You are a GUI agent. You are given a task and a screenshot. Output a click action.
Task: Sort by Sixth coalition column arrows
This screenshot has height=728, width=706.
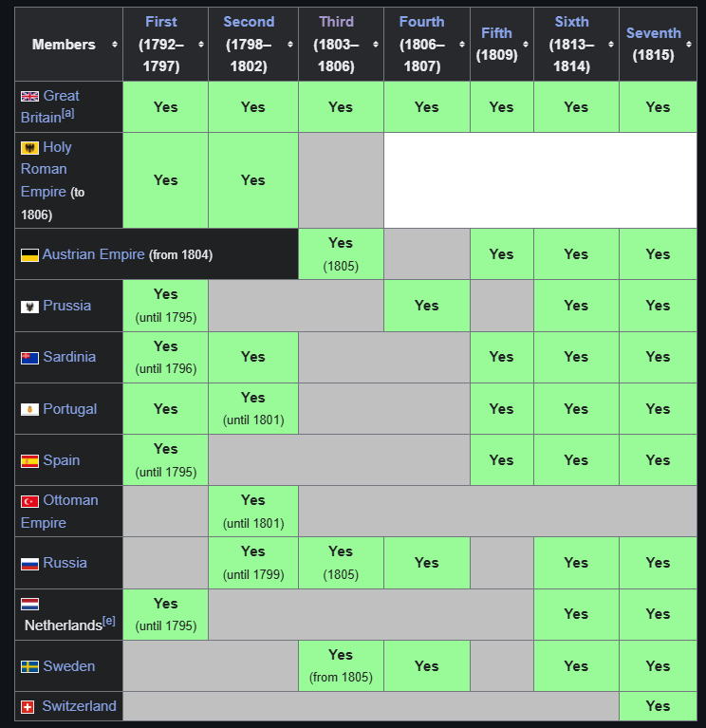click(611, 44)
